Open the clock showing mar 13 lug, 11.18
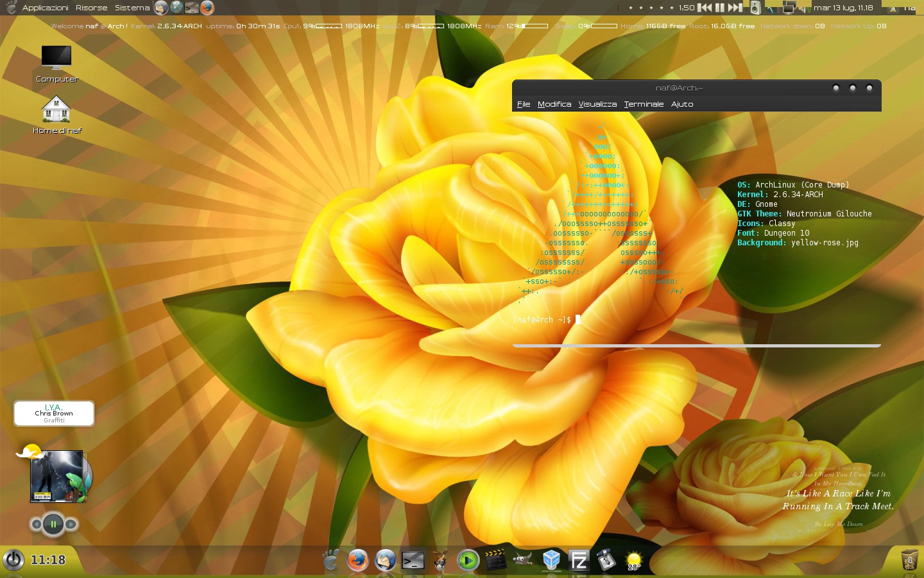This screenshot has width=924, height=578. (843, 8)
